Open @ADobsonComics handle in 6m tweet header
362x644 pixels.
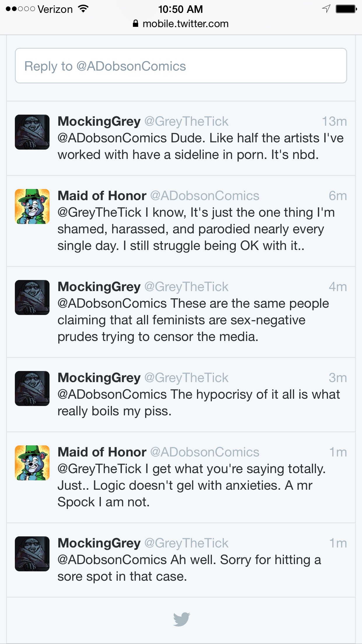click(205, 196)
